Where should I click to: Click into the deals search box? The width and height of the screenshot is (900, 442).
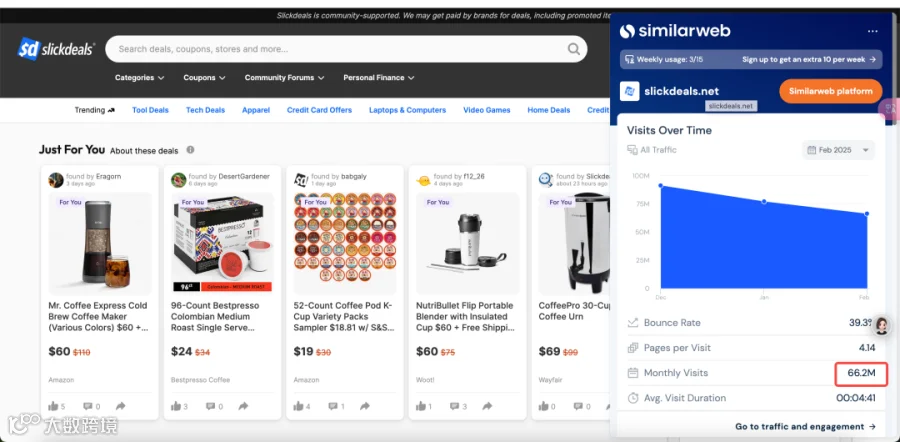[346, 49]
